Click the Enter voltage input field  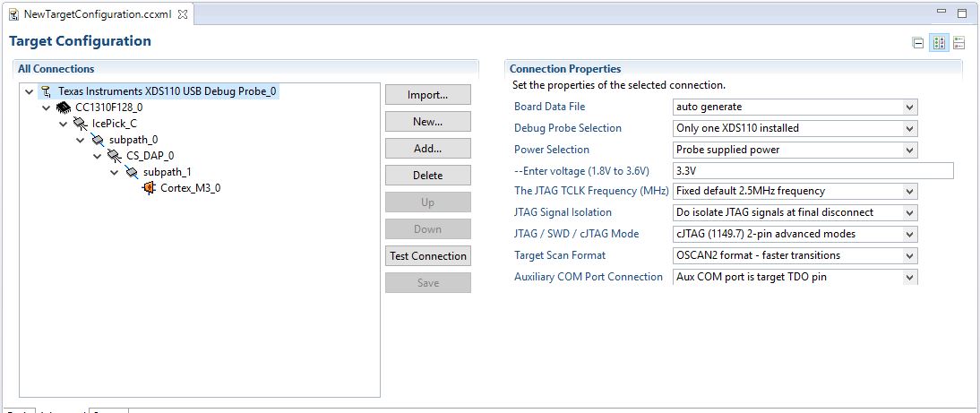pyautogui.click(x=812, y=171)
